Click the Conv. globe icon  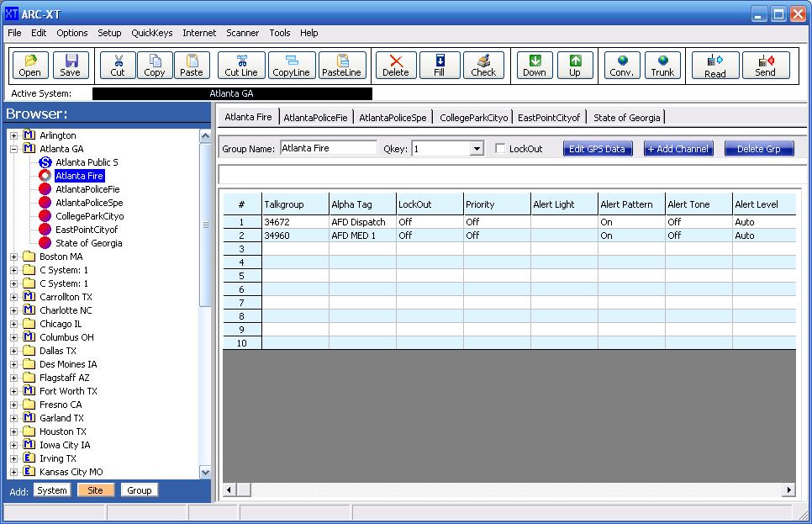point(623,66)
